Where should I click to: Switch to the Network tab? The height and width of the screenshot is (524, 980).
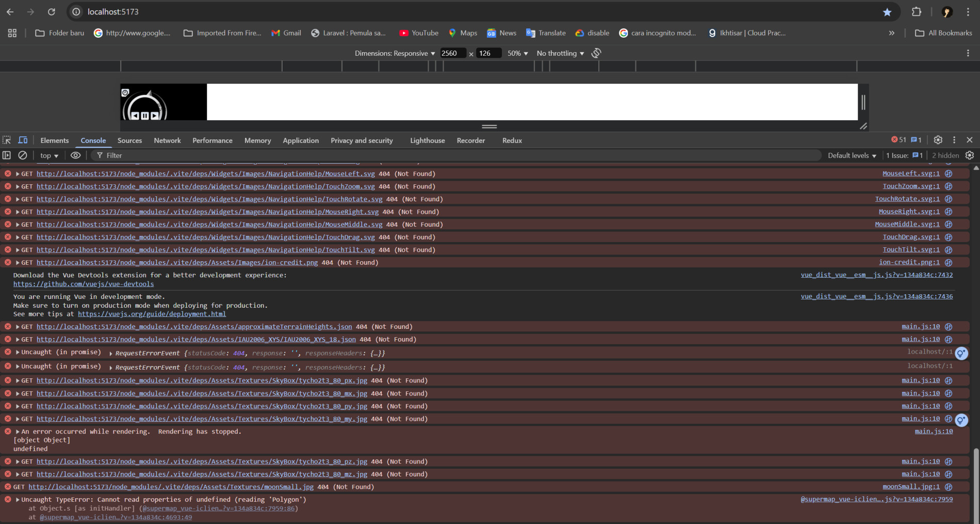(167, 140)
